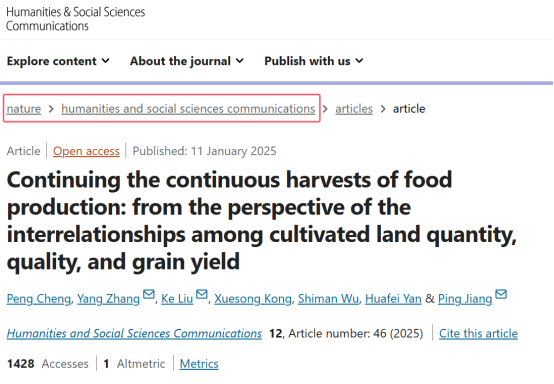This screenshot has width=554, height=384.
Task: Go to nature breadcrumb link
Action: [24, 108]
